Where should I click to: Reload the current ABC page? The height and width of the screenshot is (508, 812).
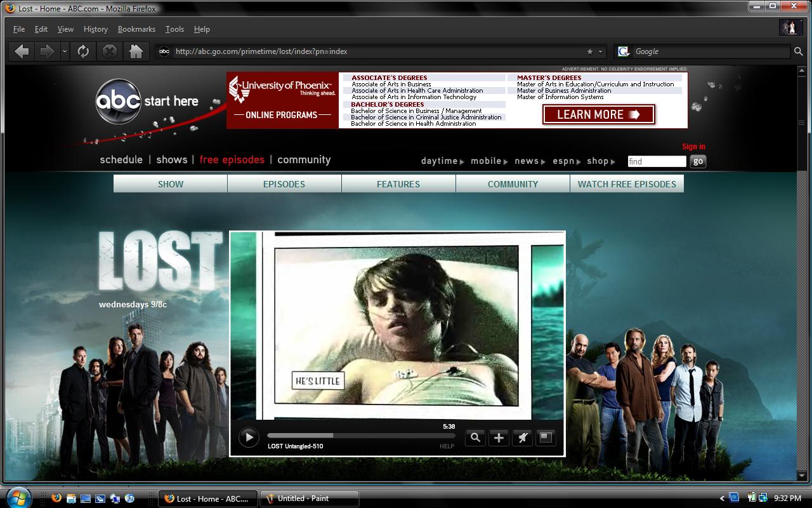tap(83, 51)
